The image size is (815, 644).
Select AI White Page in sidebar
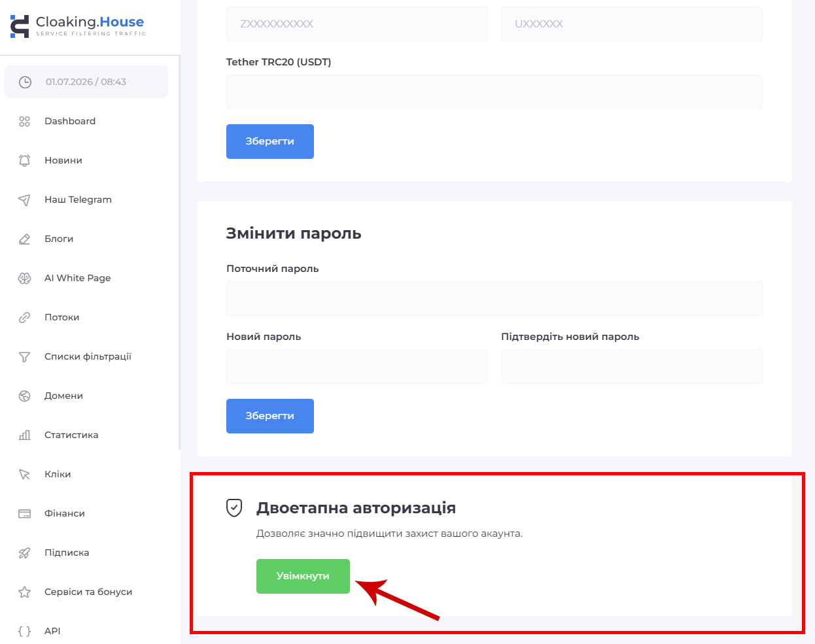tap(78, 278)
